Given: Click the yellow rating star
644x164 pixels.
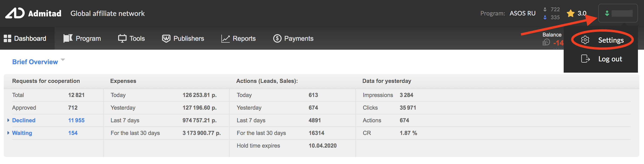Looking at the screenshot, I should point(570,13).
